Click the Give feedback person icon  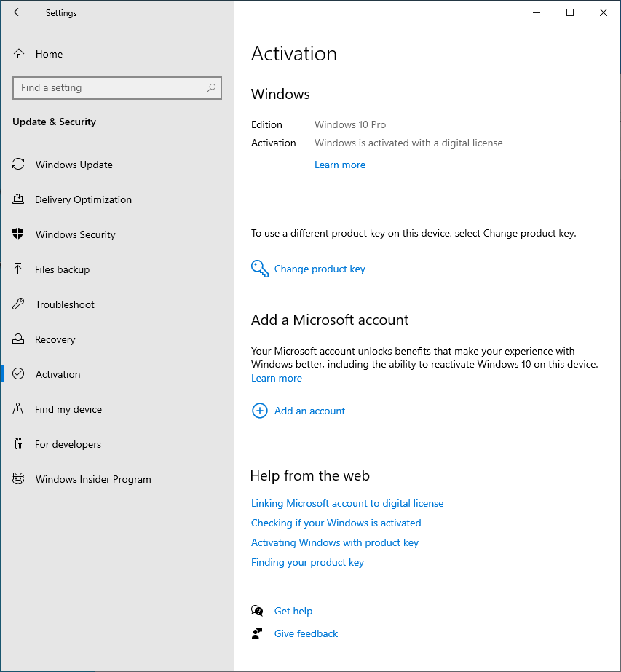257,633
